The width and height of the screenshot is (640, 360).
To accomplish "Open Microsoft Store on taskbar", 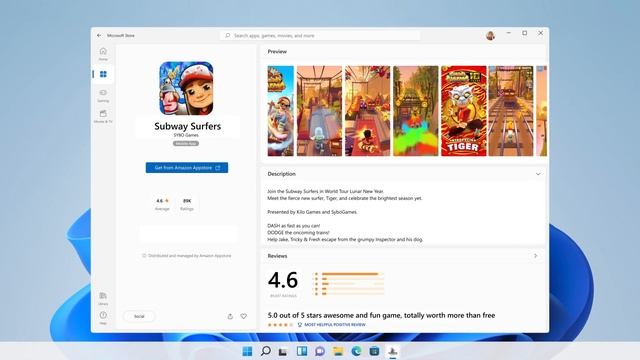I will (374, 351).
